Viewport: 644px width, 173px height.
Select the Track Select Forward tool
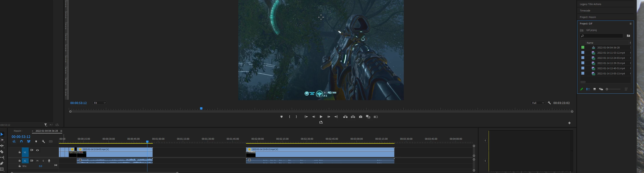pyautogui.click(x=2, y=140)
